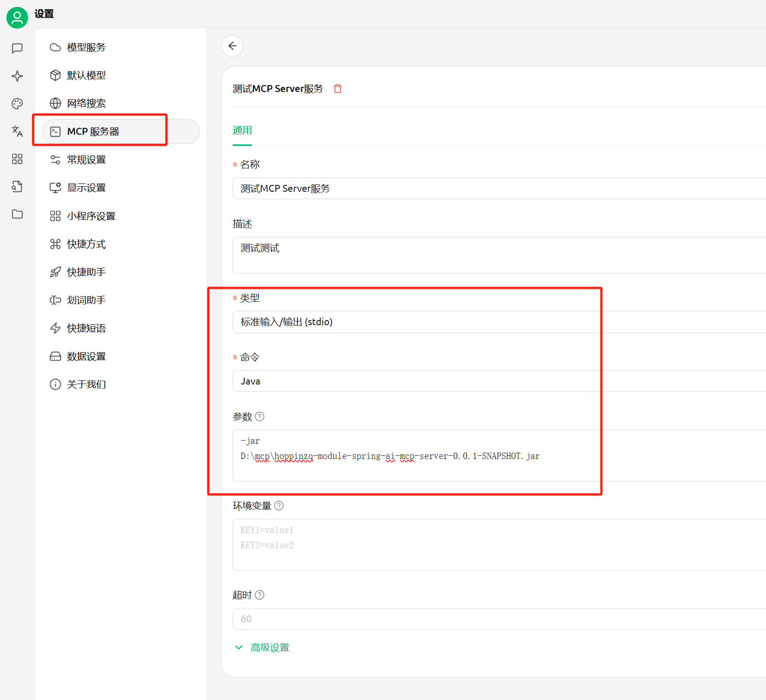766x700 pixels.
Task: Go to 网络搜索 settings
Action: click(x=86, y=103)
